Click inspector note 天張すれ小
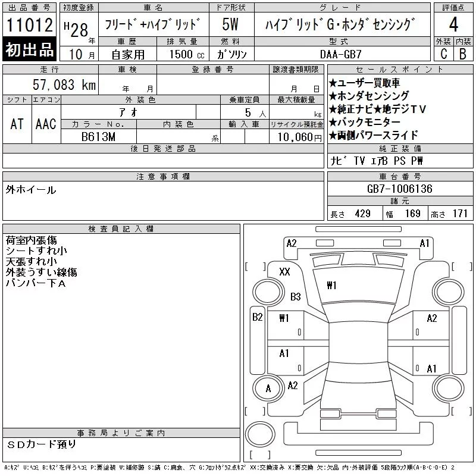Image resolution: width=476 pixels, height=476 pixels. pos(32,262)
